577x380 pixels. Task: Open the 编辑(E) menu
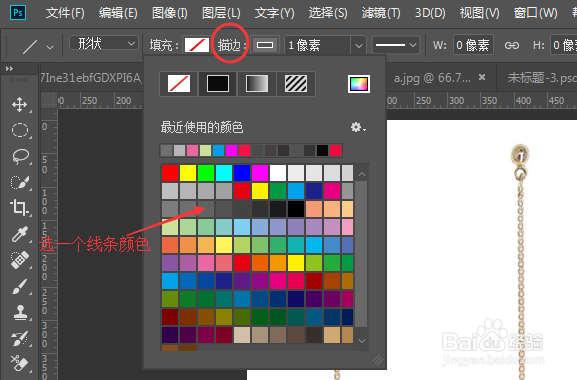coord(118,13)
